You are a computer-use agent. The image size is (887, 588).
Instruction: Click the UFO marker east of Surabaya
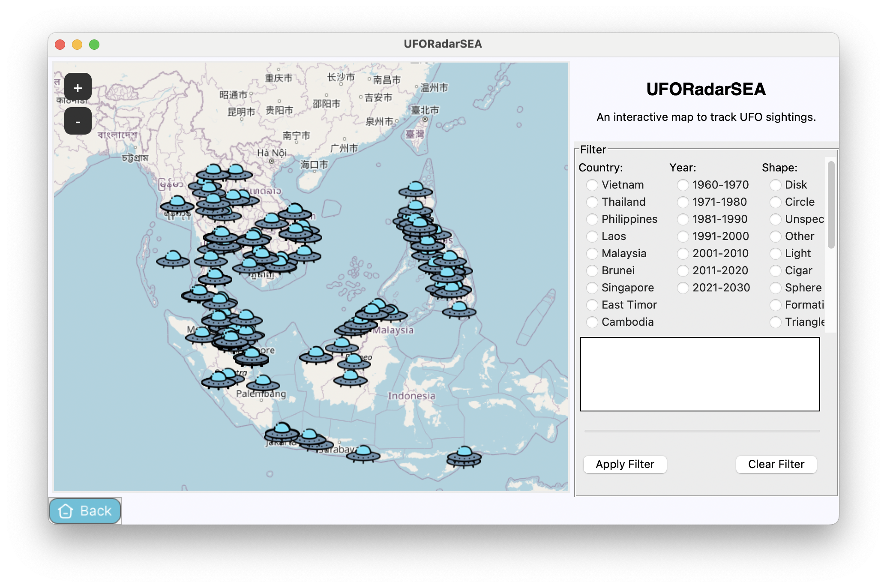[x=363, y=454]
